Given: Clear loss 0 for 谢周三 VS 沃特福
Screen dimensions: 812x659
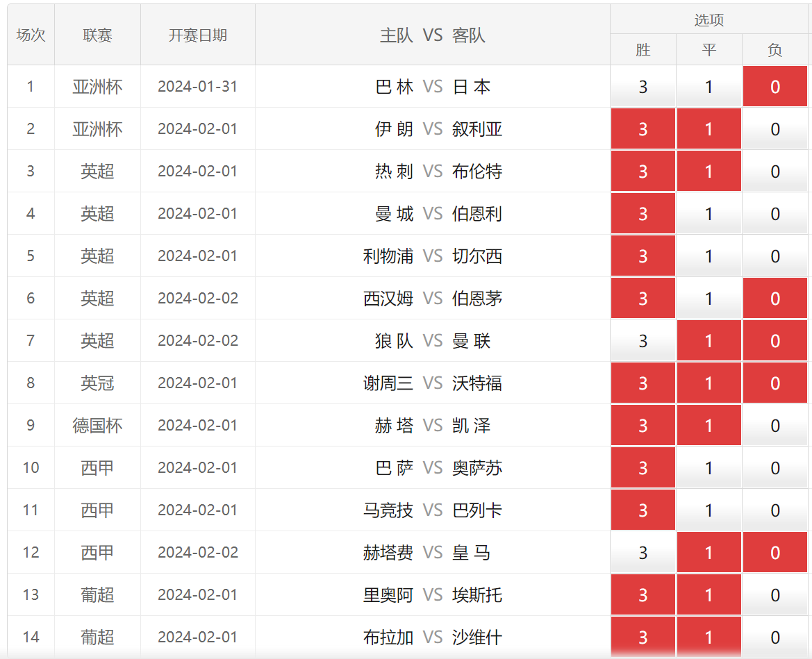Looking at the screenshot, I should click(774, 383).
